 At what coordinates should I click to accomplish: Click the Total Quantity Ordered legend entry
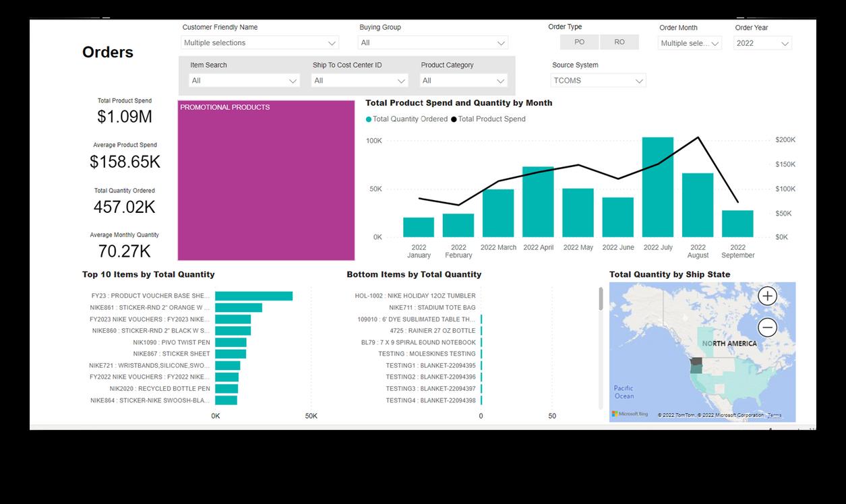[x=406, y=119]
